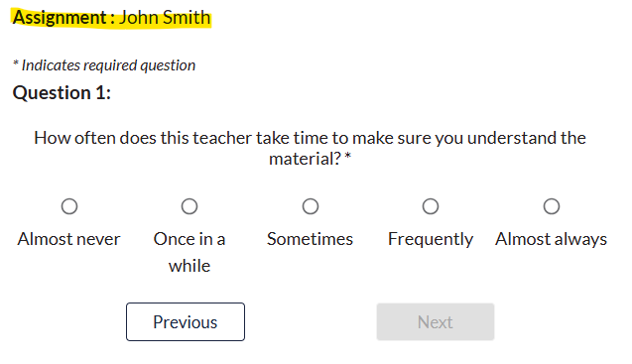Click the greyed-out Next button
Image resolution: width=632 pixels, height=364 pixels.
pos(436,321)
